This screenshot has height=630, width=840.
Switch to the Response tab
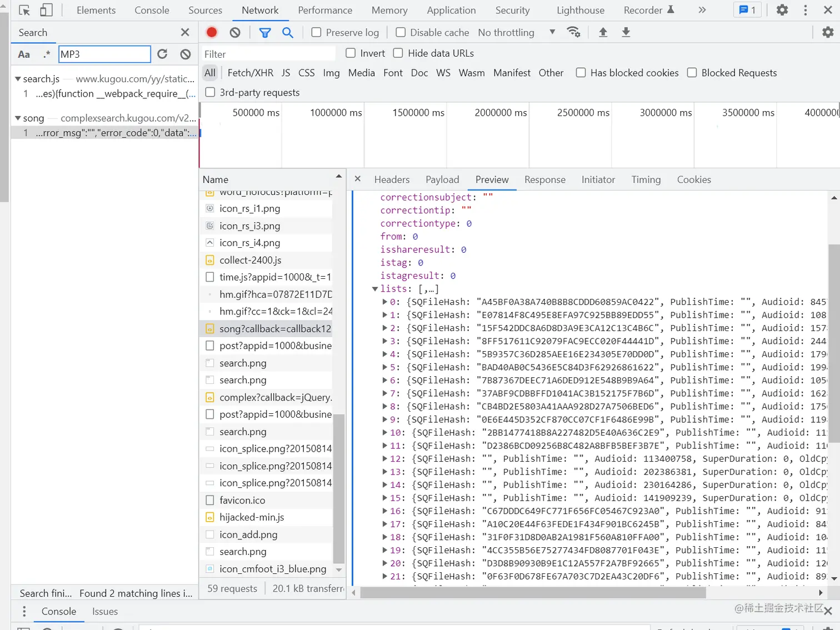point(544,179)
